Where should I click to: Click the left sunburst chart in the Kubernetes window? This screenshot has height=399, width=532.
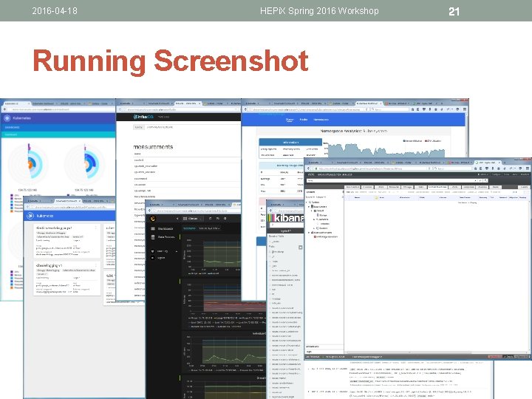click(29, 164)
